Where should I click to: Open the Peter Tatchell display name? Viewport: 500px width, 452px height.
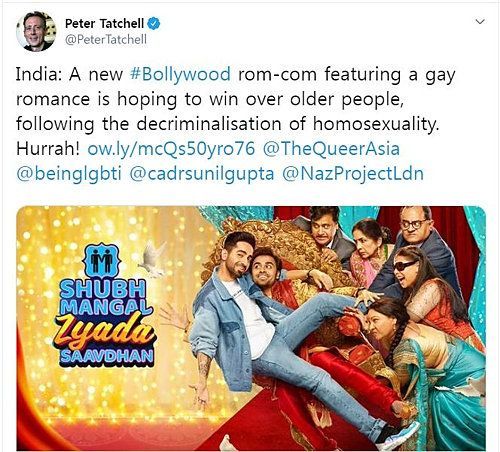coord(104,23)
